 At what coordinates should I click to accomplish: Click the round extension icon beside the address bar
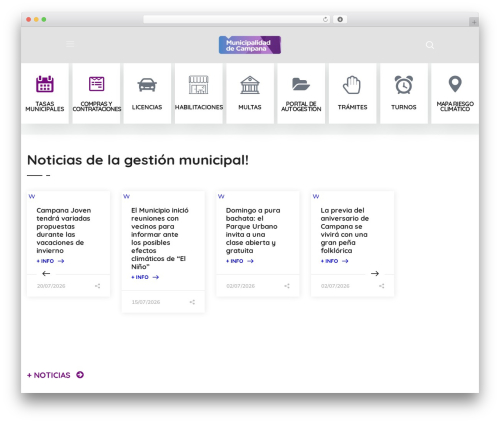coord(340,19)
